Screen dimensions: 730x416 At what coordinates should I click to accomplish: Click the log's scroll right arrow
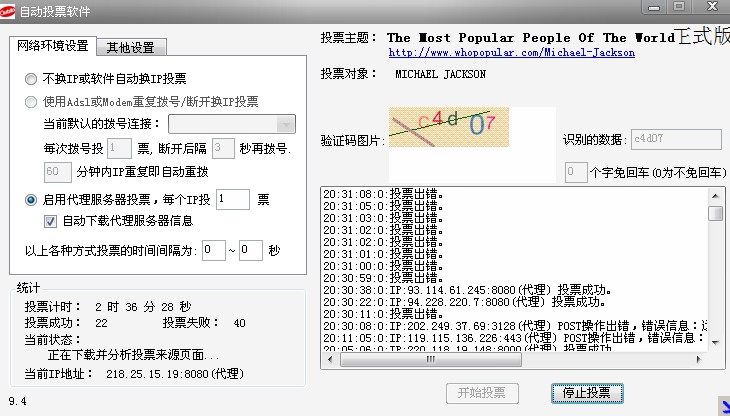(x=699, y=359)
